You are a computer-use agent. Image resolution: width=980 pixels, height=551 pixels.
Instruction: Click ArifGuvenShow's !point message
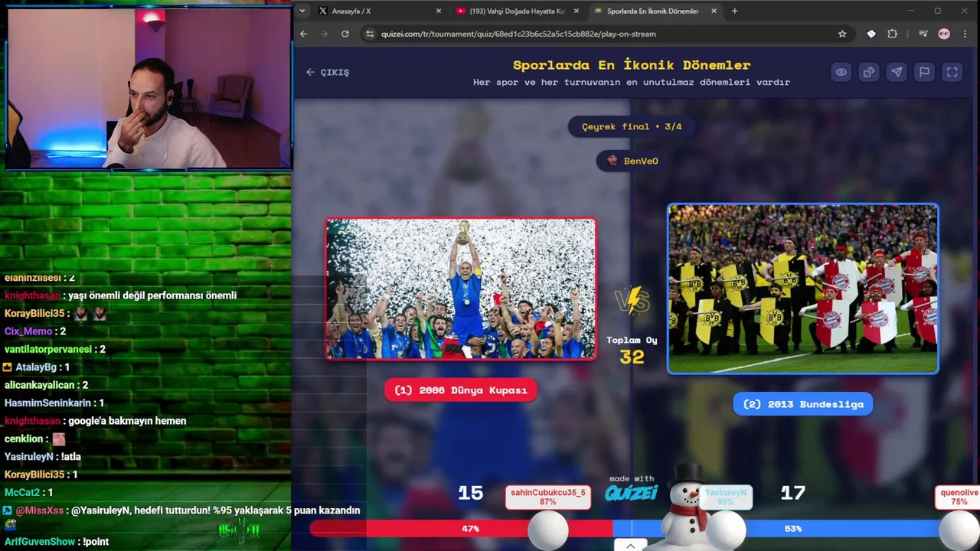pyautogui.click(x=57, y=542)
